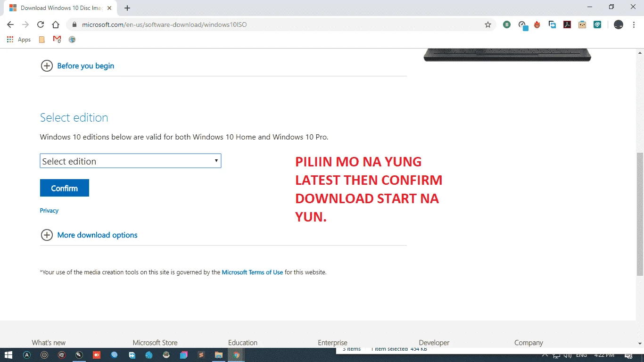Open the blue arrows extension icon
Viewport: 644px width, 362px height.
click(553, 25)
